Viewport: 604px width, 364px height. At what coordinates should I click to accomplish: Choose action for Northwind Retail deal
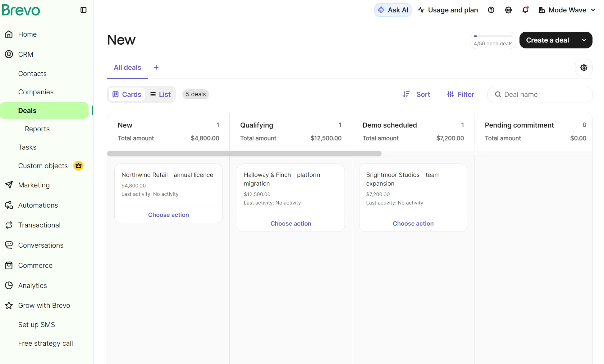click(x=168, y=215)
